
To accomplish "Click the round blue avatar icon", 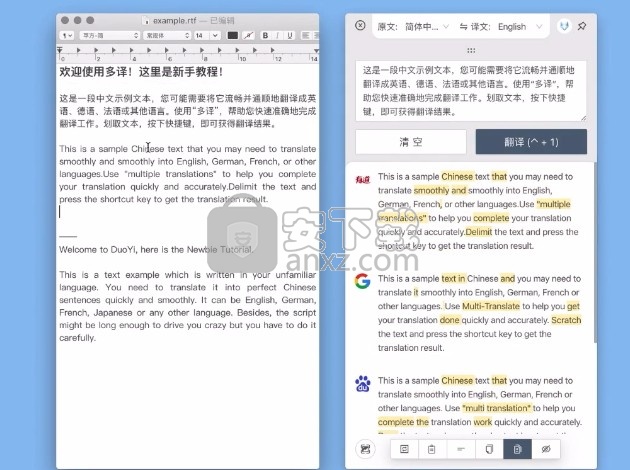I will coord(564,27).
